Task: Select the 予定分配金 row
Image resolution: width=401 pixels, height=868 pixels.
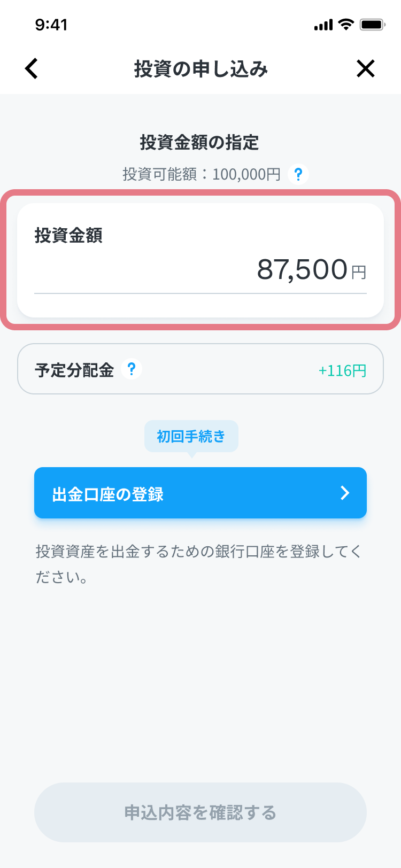Action: click(200, 369)
